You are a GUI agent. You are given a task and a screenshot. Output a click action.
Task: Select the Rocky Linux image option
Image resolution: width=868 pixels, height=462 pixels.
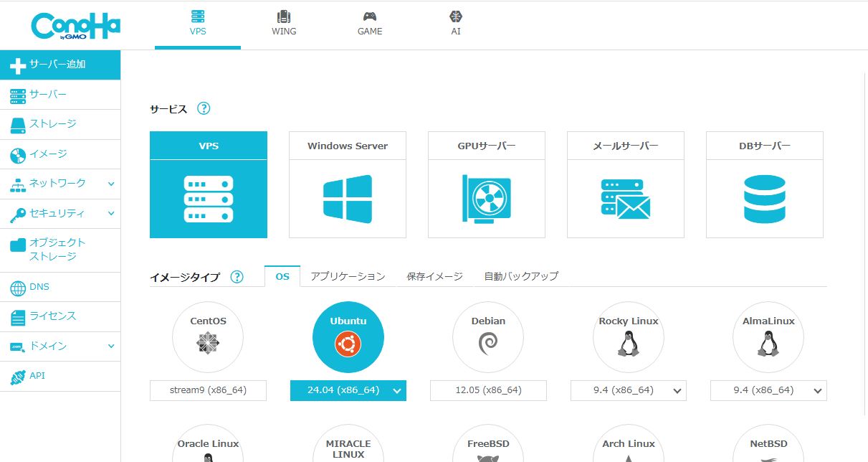click(629, 337)
